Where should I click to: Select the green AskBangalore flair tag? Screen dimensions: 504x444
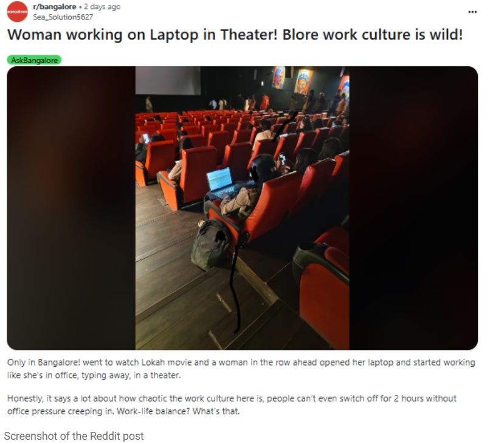(34, 60)
